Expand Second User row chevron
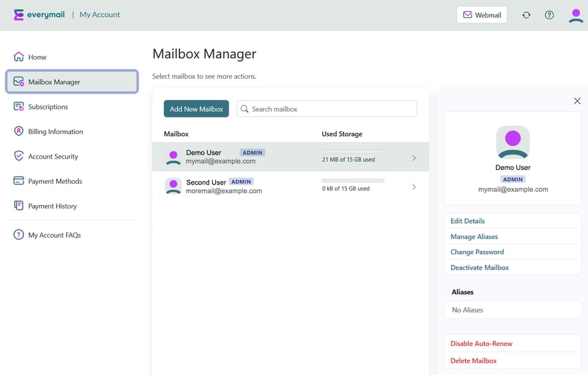This screenshot has height=375, width=588. tap(414, 187)
